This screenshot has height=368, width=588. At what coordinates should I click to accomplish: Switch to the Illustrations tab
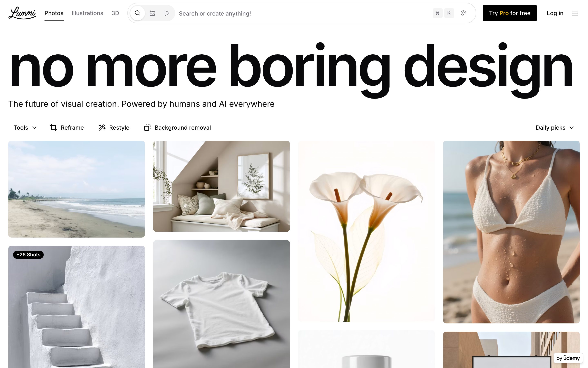coord(87,13)
